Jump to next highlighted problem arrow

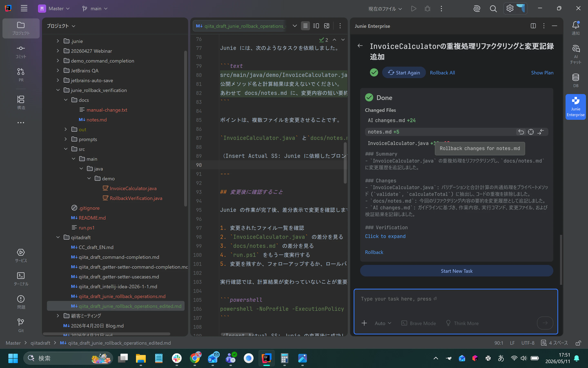[x=343, y=40]
